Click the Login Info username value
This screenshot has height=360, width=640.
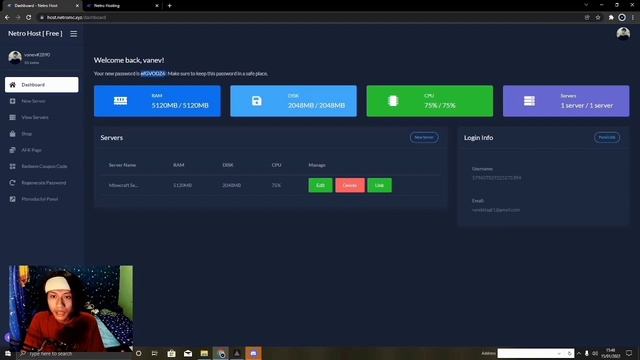496,178
